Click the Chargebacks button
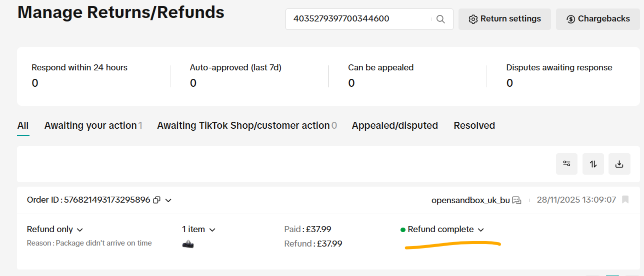644x276 pixels. pyautogui.click(x=598, y=19)
